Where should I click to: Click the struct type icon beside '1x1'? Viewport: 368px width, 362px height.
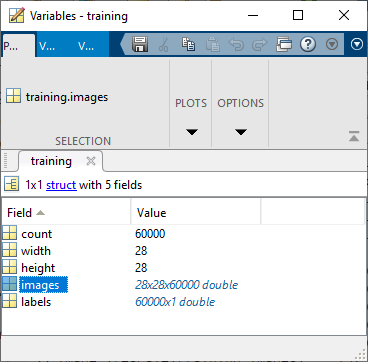click(x=12, y=184)
